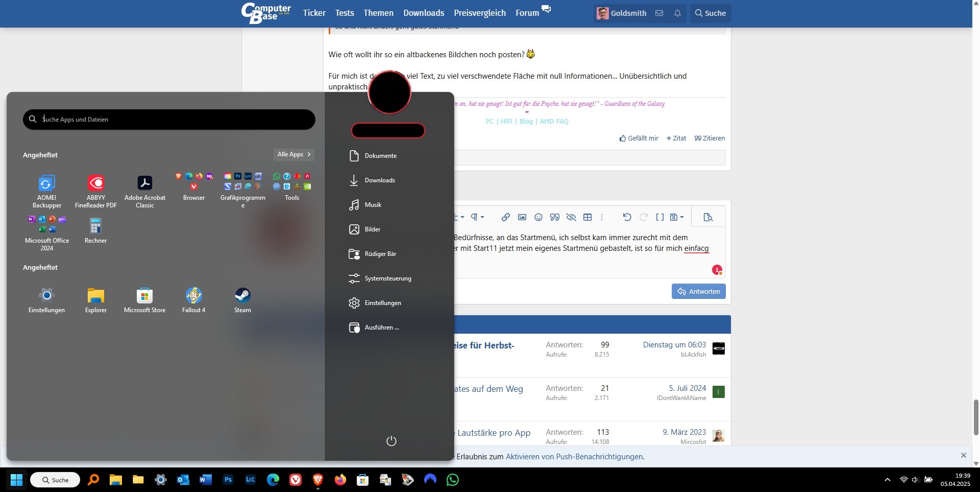Image resolution: width=980 pixels, height=492 pixels.
Task: Open the Grafikprogramme folder
Action: pyautogui.click(x=243, y=190)
